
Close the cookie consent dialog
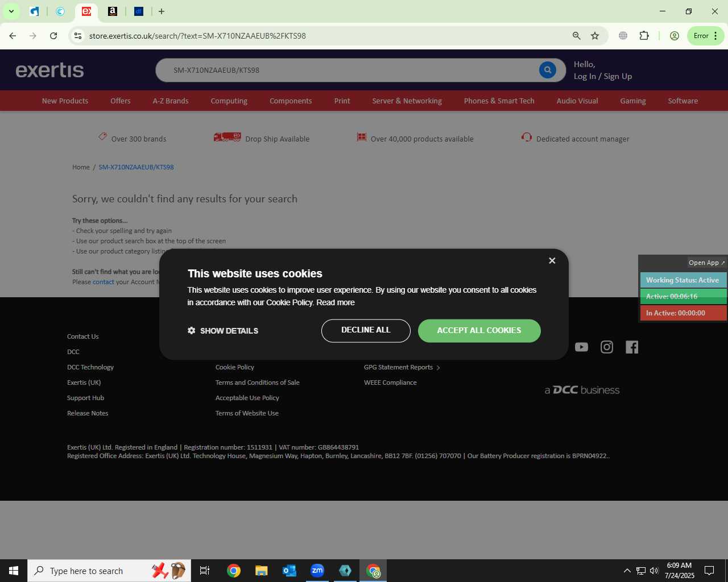click(552, 260)
